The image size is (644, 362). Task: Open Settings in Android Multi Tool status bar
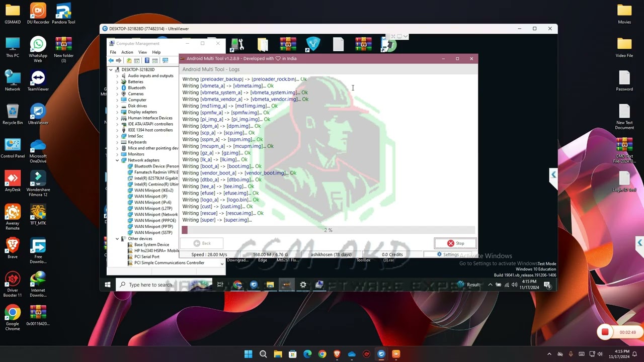pos(448,254)
